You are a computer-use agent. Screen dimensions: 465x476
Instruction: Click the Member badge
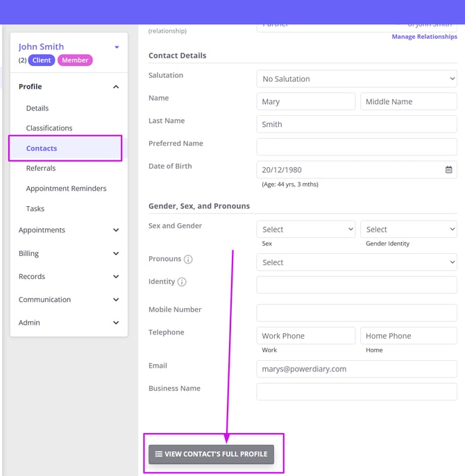[x=75, y=60]
